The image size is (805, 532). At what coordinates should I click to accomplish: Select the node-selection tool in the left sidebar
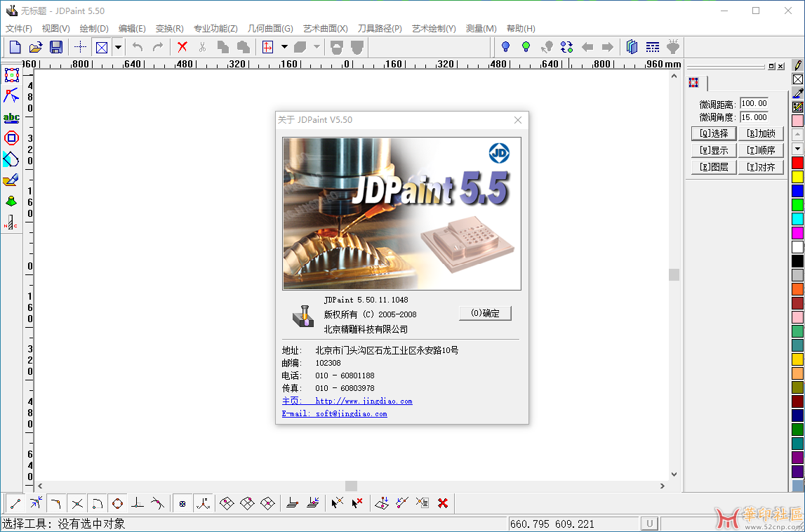click(x=11, y=95)
